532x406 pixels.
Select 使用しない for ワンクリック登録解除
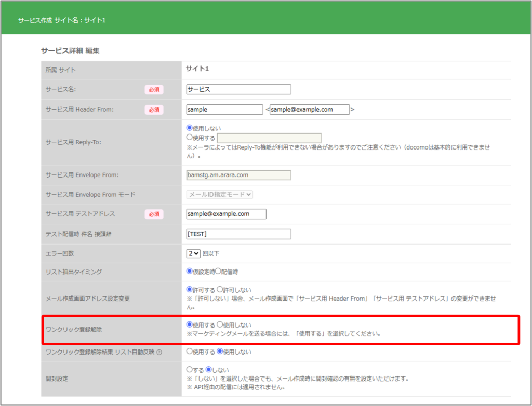click(x=220, y=324)
